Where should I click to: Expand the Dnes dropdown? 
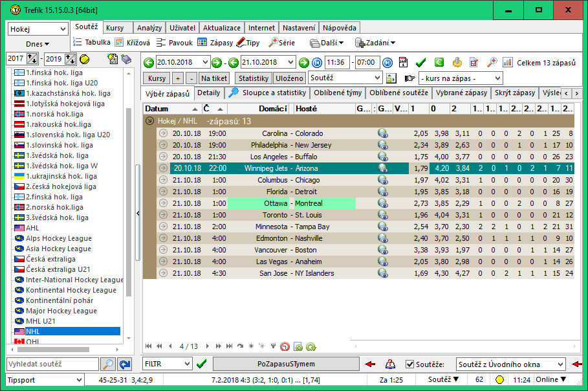38,44
